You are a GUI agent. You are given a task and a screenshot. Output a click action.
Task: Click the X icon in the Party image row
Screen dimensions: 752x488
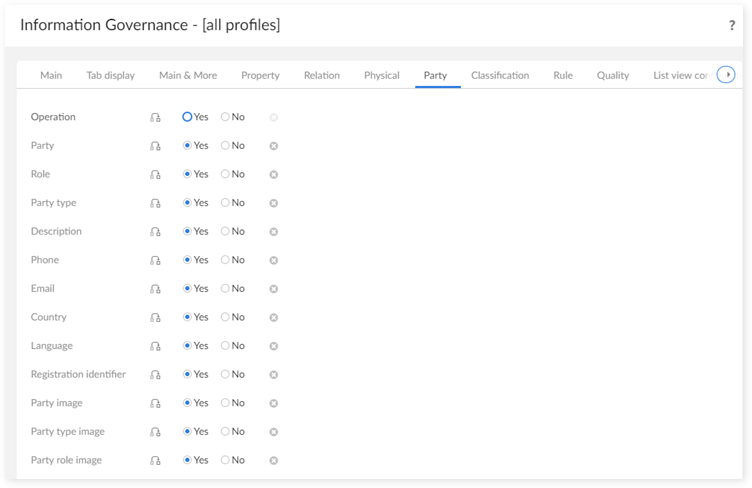(274, 403)
